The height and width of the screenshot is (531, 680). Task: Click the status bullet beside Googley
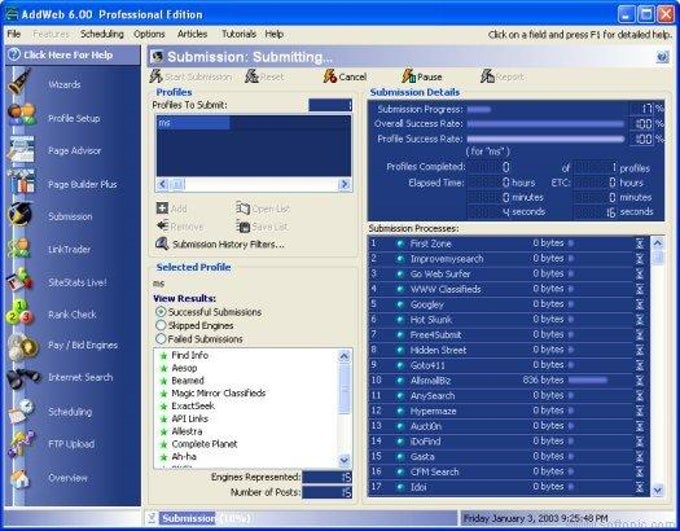(x=400, y=305)
